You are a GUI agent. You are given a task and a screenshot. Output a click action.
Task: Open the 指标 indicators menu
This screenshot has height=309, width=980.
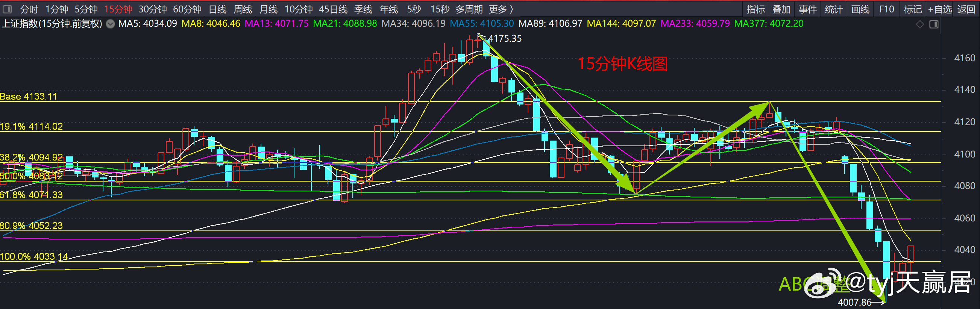[755, 9]
